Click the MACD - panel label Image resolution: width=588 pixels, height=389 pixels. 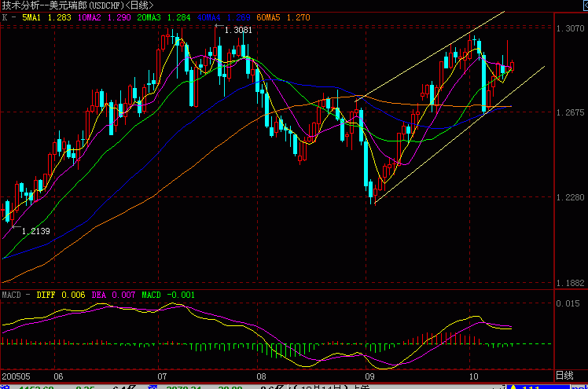(x=16, y=295)
